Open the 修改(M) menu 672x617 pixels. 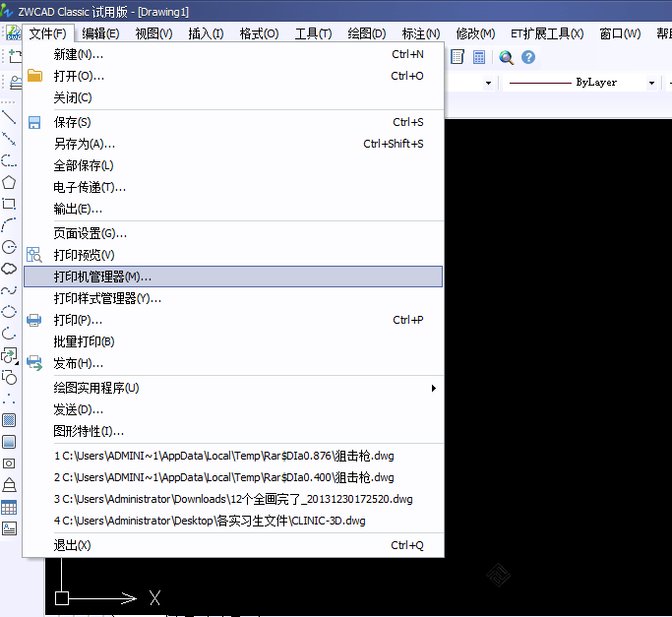pos(476,33)
